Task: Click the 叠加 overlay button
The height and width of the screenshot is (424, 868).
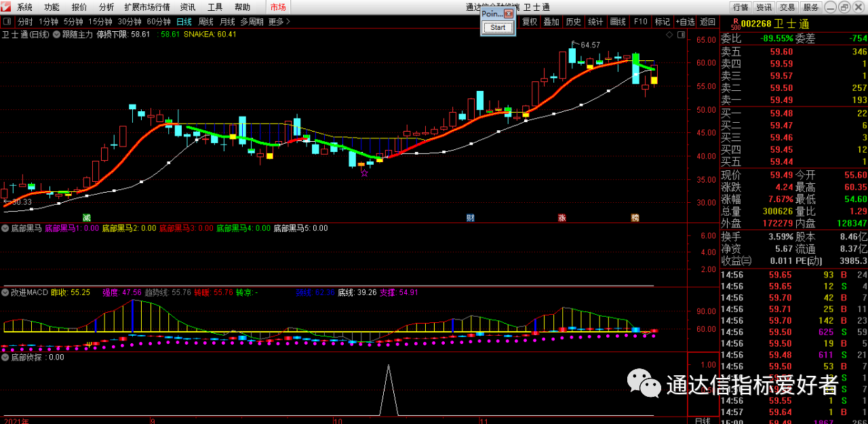Action: coord(551,22)
